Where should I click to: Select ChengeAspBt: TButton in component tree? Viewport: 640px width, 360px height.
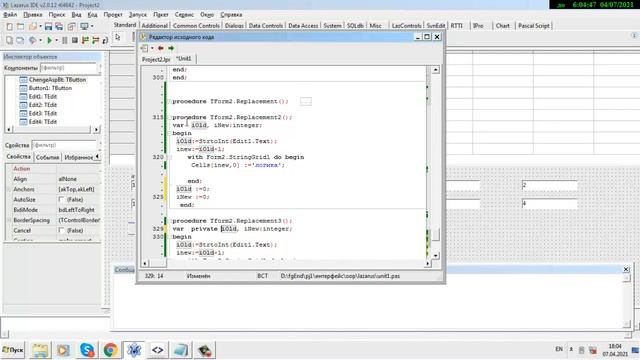coord(57,80)
